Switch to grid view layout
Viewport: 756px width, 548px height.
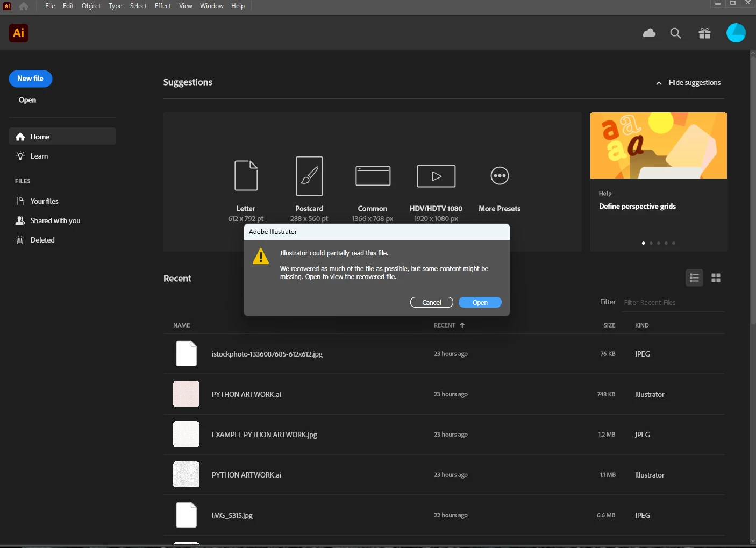716,278
